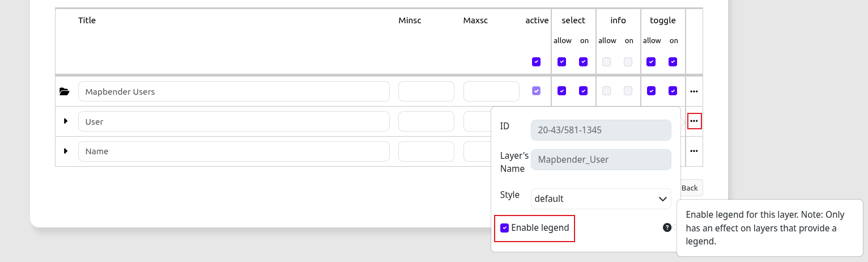Image resolution: width=868 pixels, height=262 pixels.
Task: Toggle Mapbender Users select allow checkbox
Action: point(561,91)
